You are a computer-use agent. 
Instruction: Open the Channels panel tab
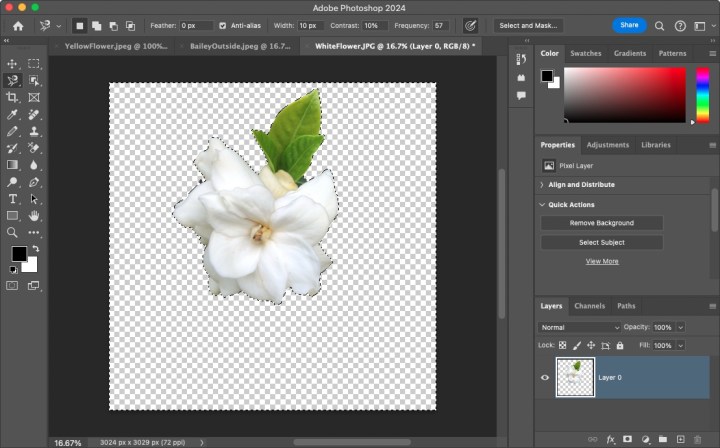(x=589, y=306)
